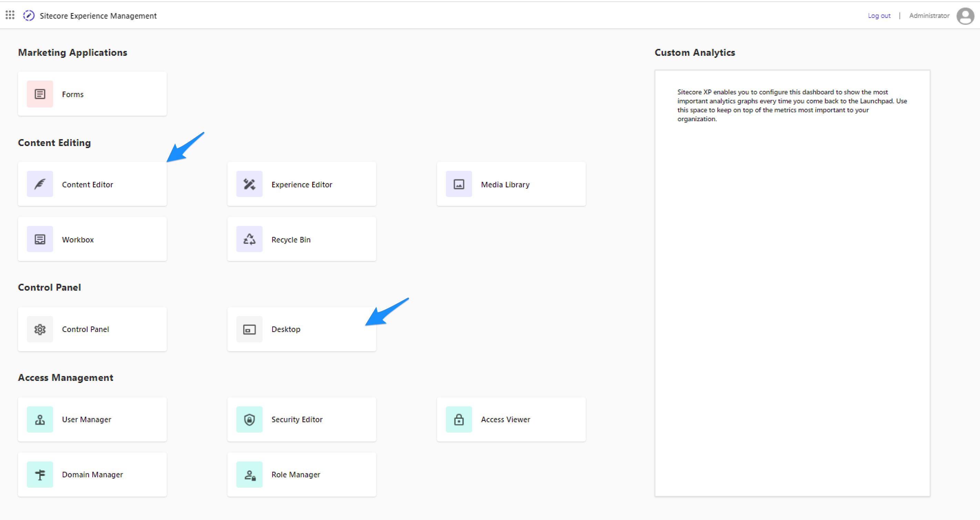Click the Control Panel gear icon

coord(40,329)
